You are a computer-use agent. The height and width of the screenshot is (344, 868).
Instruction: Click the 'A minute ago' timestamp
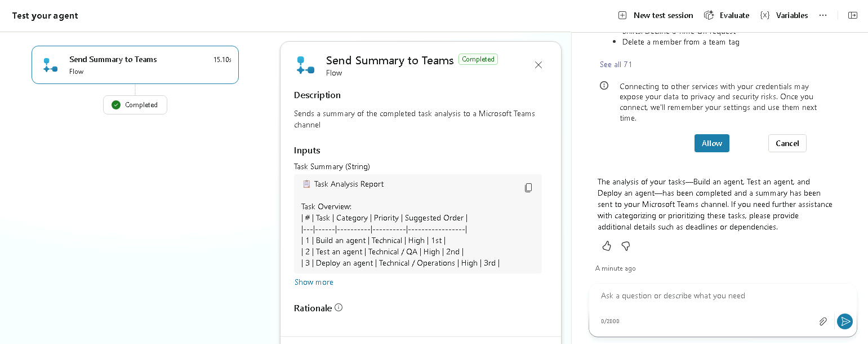(x=616, y=268)
